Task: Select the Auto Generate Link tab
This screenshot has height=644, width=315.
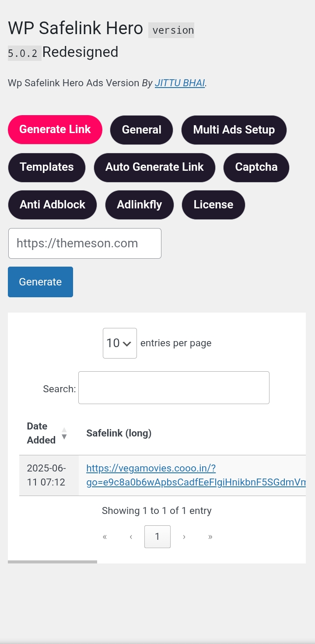Action: pos(154,167)
